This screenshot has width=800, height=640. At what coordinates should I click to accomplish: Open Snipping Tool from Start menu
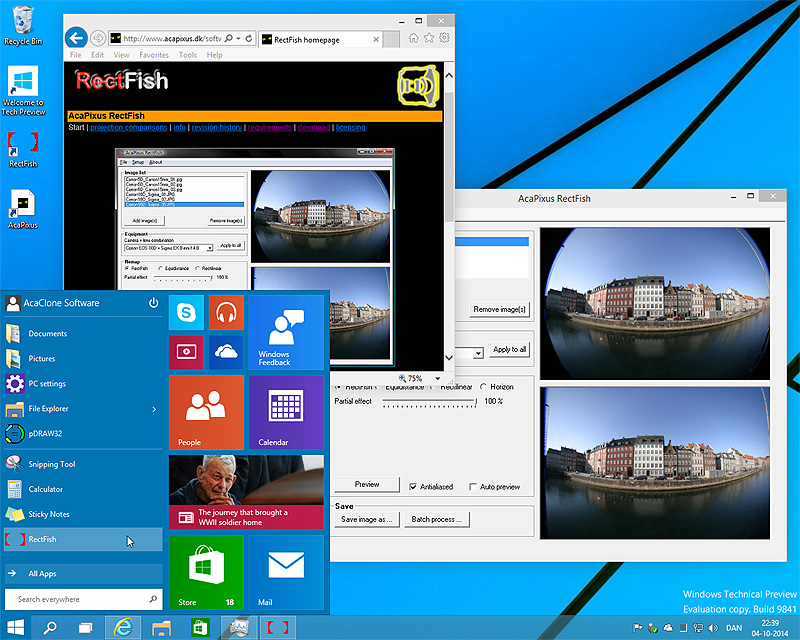click(x=84, y=464)
